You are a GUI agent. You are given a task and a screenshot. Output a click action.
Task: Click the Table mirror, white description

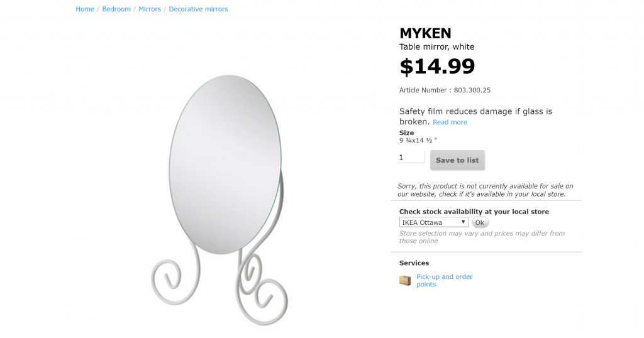point(436,47)
